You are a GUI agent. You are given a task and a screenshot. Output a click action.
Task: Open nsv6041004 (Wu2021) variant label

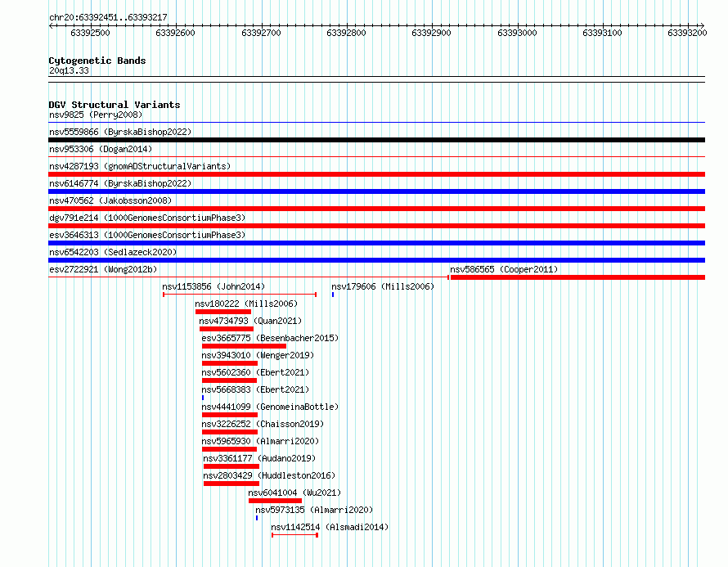(x=294, y=493)
